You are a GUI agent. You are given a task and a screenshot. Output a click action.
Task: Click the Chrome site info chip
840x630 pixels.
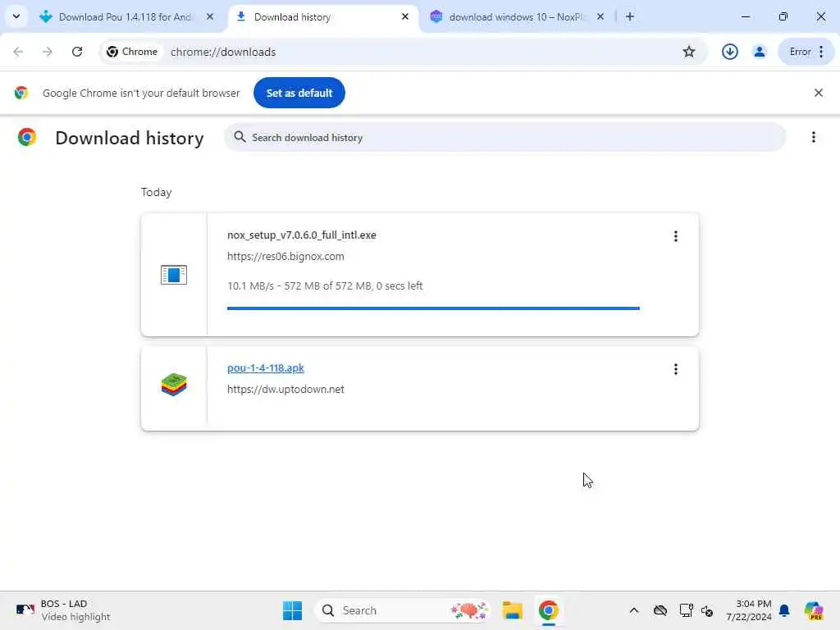coord(132,52)
